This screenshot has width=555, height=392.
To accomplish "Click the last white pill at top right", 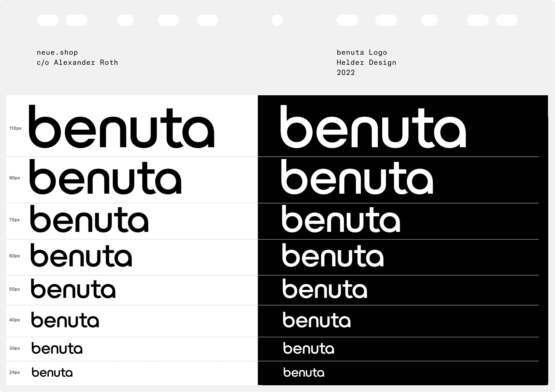I will tap(506, 20).
